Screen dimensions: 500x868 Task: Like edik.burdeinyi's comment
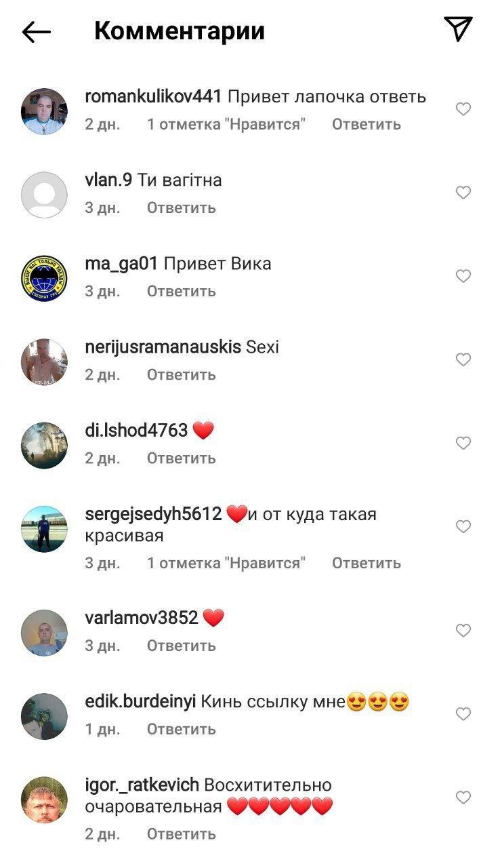point(463,714)
